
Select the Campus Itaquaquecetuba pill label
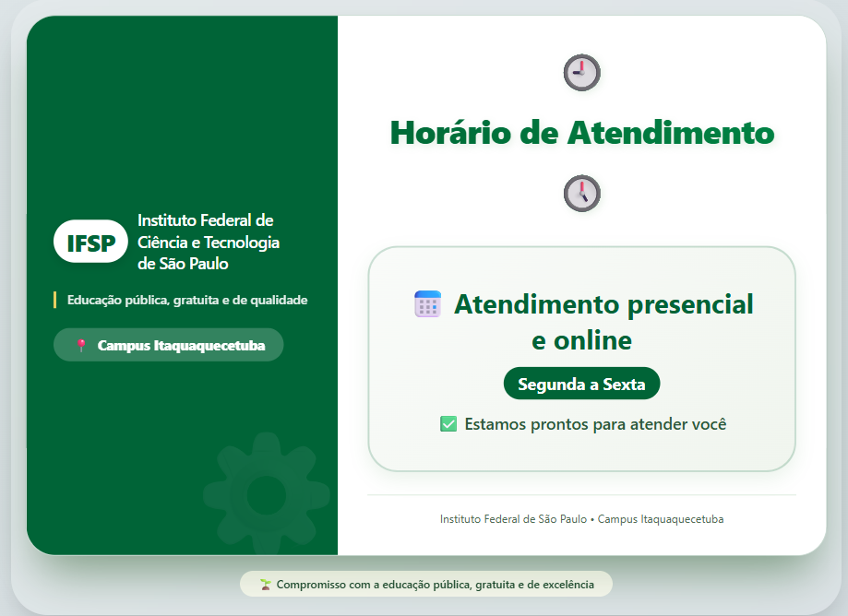pyautogui.click(x=181, y=346)
